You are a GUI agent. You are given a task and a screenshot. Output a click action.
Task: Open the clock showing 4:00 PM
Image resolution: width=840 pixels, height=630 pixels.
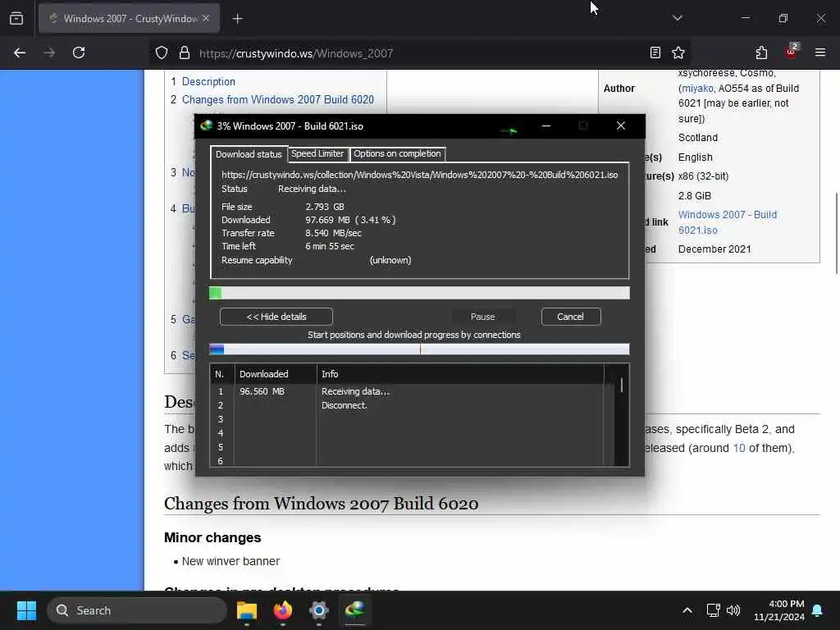tap(779, 610)
